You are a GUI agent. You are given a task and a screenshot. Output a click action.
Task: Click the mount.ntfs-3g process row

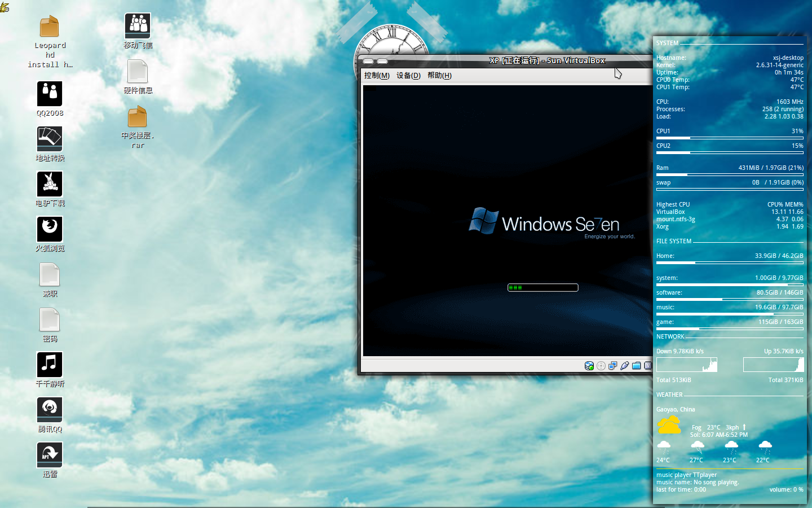730,219
